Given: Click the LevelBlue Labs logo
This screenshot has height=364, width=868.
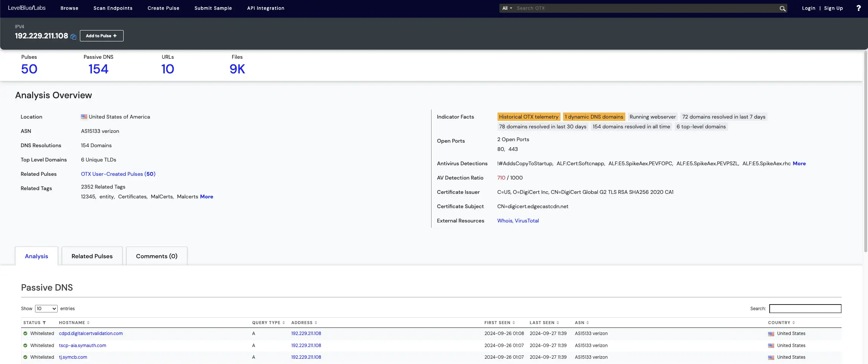Looking at the screenshot, I should (x=27, y=8).
